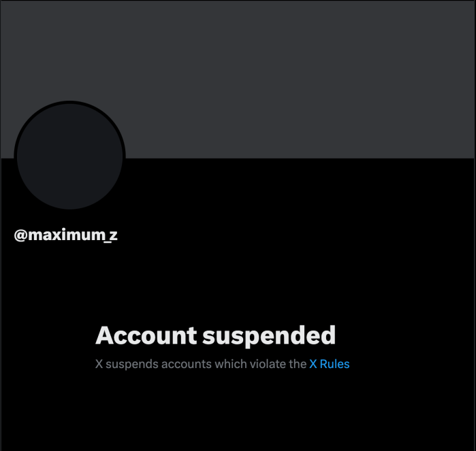
Task: Select the @maximum_z handle text
Action: coord(65,235)
